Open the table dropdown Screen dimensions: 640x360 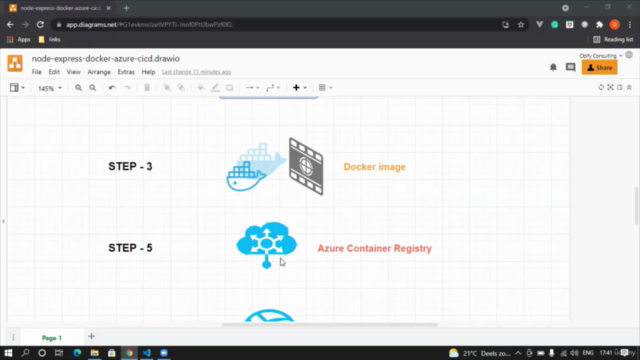(325, 88)
